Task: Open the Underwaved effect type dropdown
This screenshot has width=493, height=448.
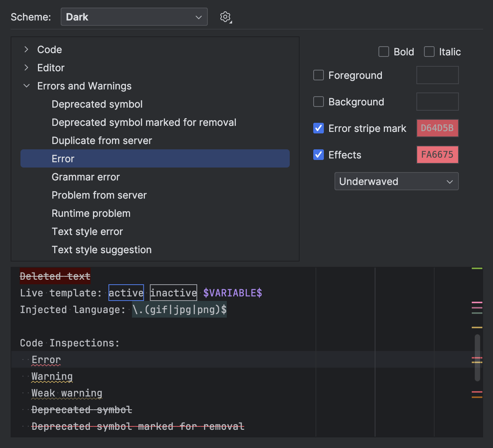Action: point(396,182)
